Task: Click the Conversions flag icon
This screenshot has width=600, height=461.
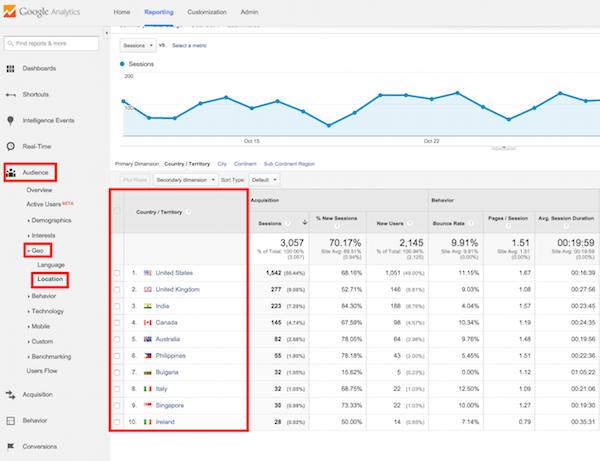Action: tap(11, 446)
